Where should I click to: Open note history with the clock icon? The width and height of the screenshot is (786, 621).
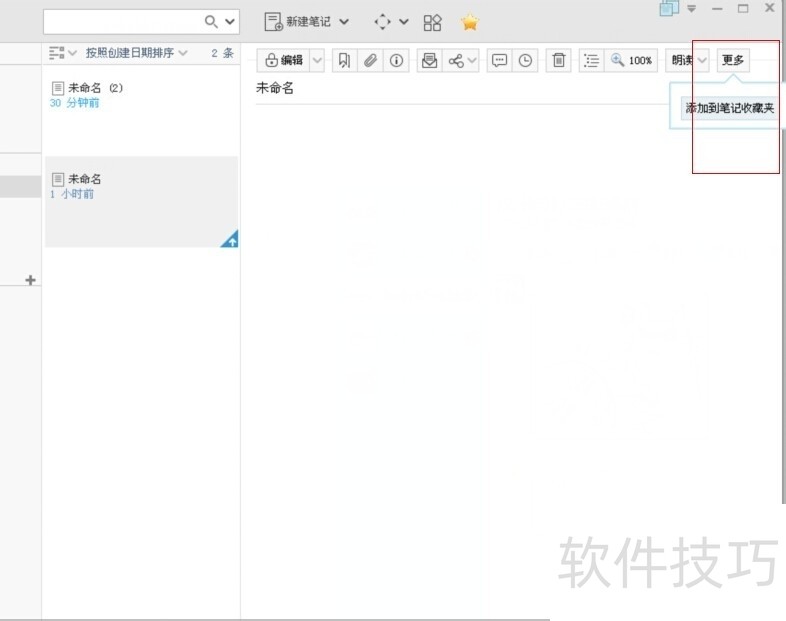(525, 61)
